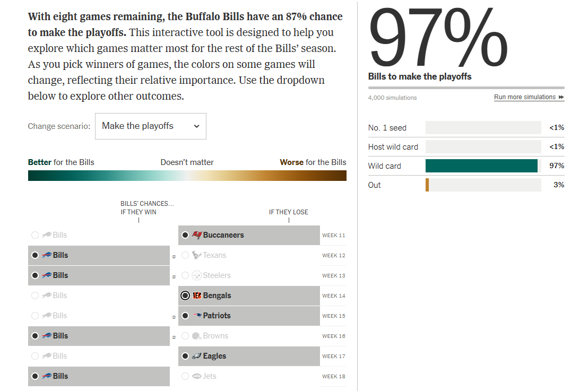Select the Browns radio button in Week 16

185,336
